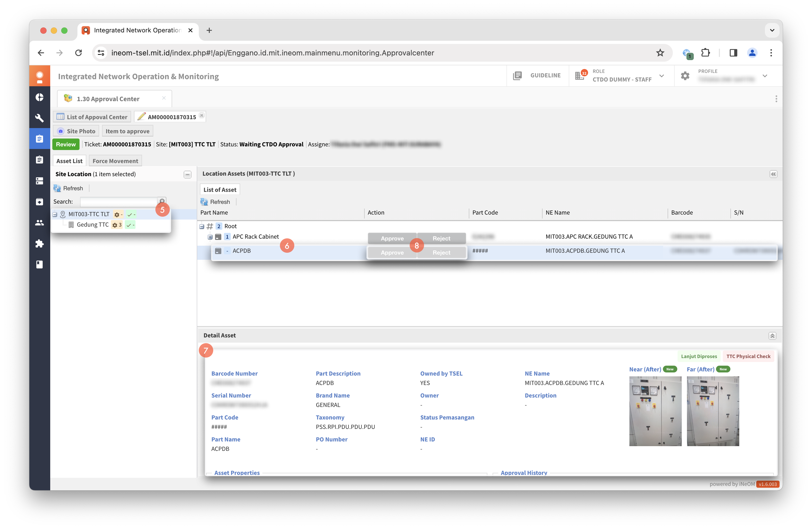
Task: Close the AM000001870315 ticket tab
Action: point(202,116)
